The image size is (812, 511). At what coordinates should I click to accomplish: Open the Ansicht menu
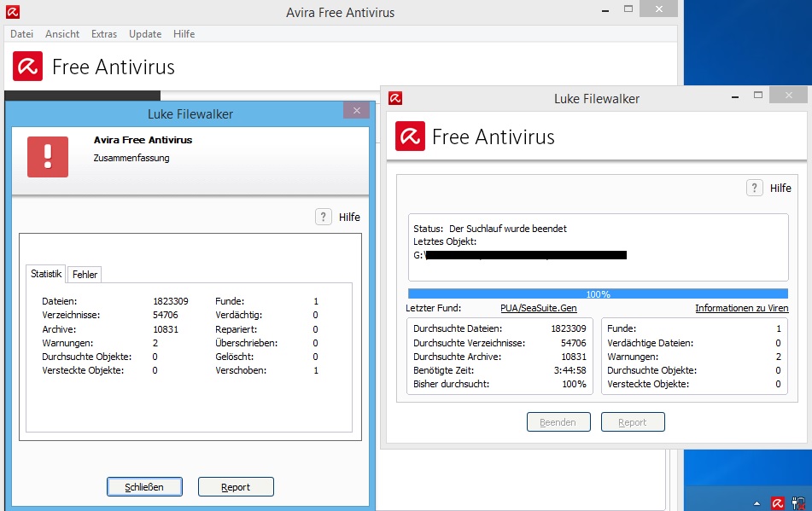tap(62, 33)
